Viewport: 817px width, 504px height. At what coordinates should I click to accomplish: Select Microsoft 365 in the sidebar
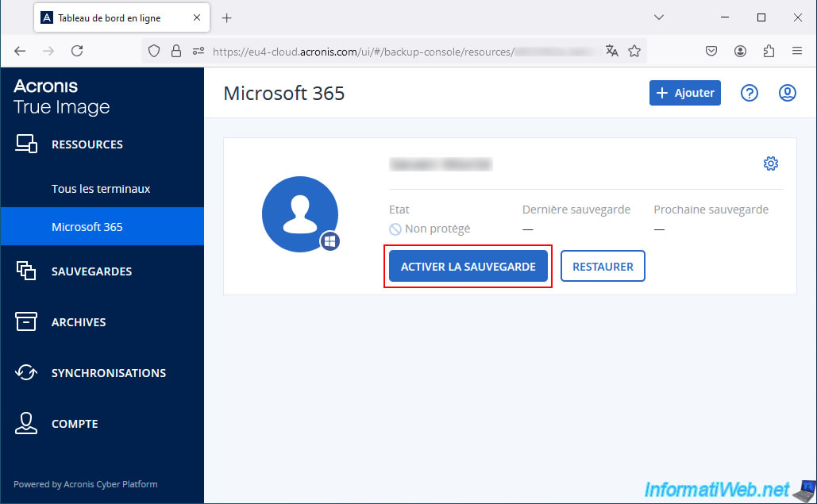coord(102,226)
